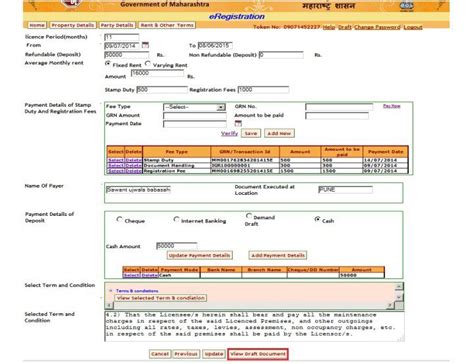Open the Draft link in header
This screenshot has width=474, height=364.
pyautogui.click(x=345, y=27)
